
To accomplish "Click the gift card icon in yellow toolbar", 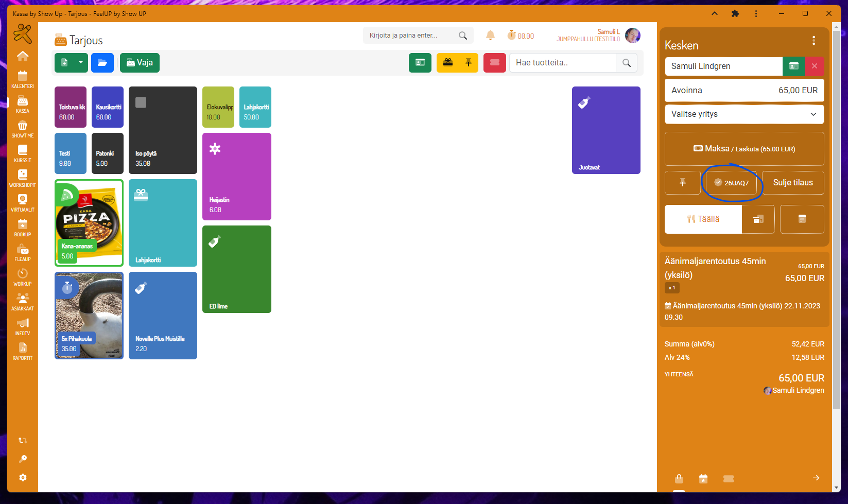I will coord(447,63).
